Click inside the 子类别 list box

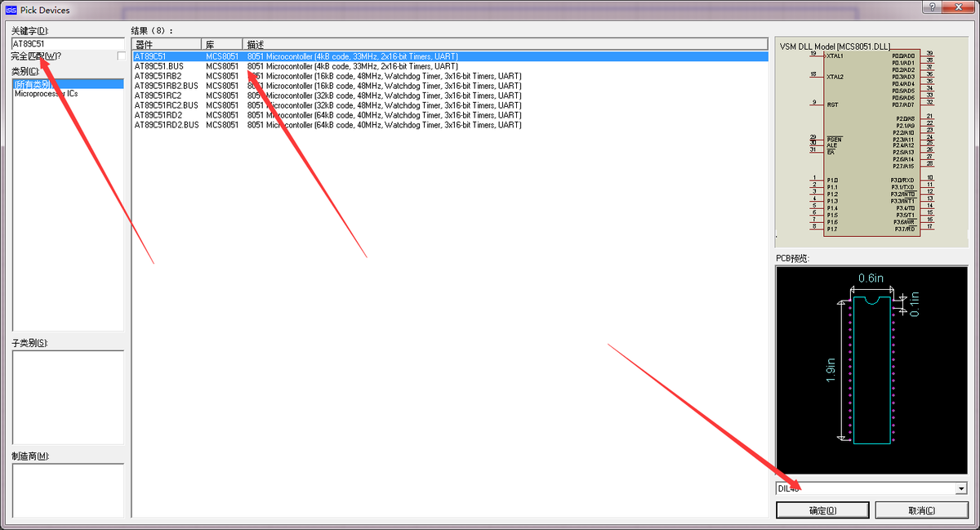pos(68,398)
